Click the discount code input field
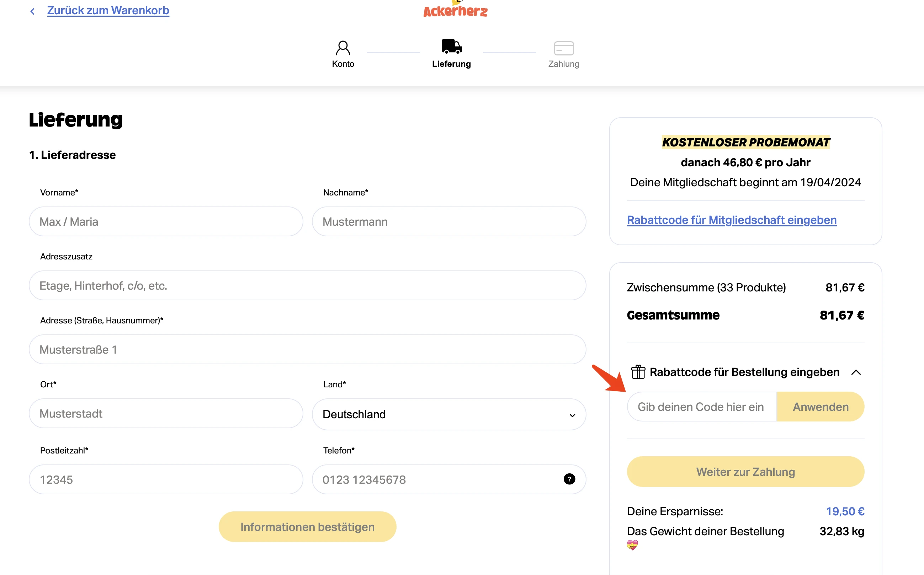Image resolution: width=924 pixels, height=575 pixels. point(701,407)
